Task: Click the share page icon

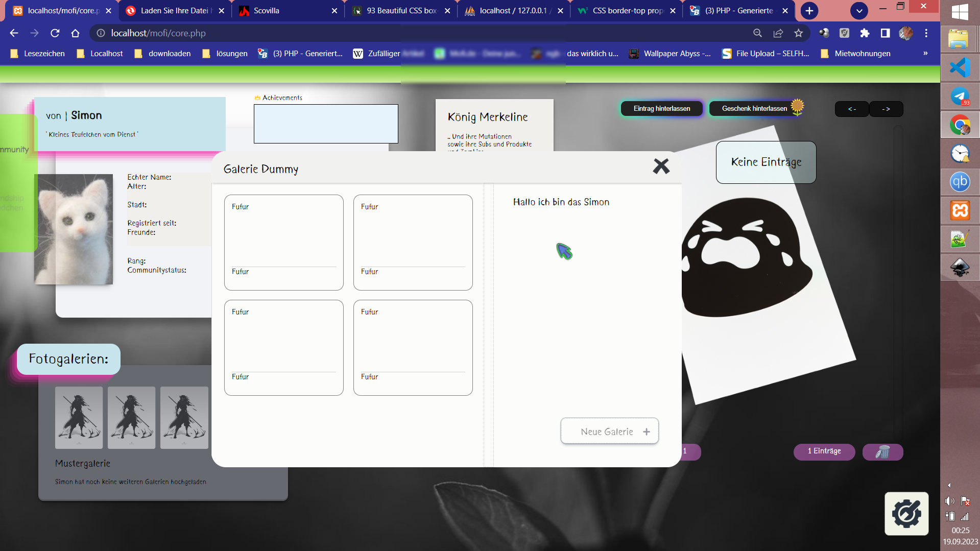Action: pyautogui.click(x=778, y=33)
